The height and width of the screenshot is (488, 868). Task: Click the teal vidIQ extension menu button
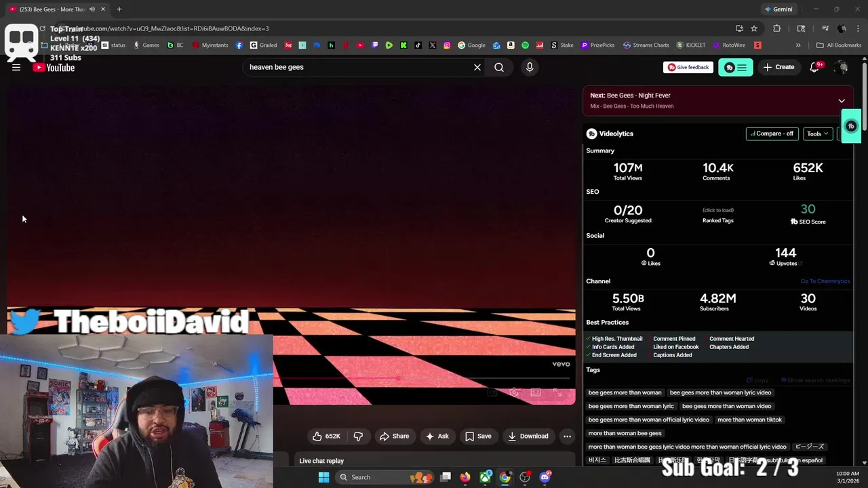click(x=736, y=67)
